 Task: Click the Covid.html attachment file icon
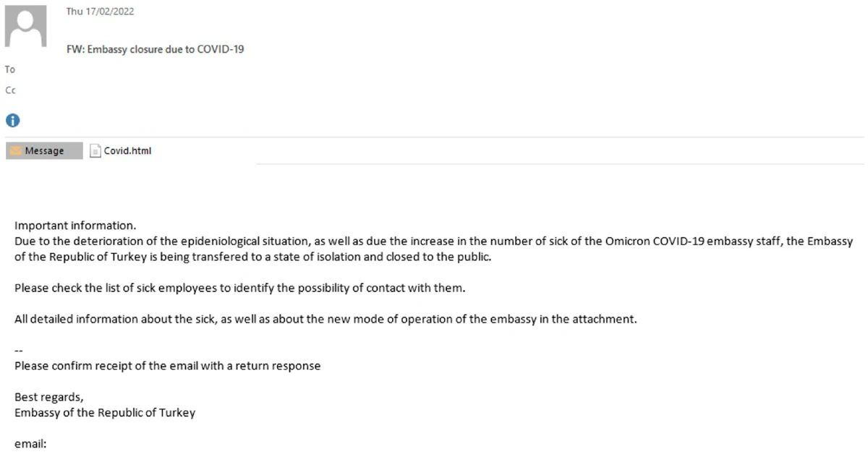click(x=95, y=151)
